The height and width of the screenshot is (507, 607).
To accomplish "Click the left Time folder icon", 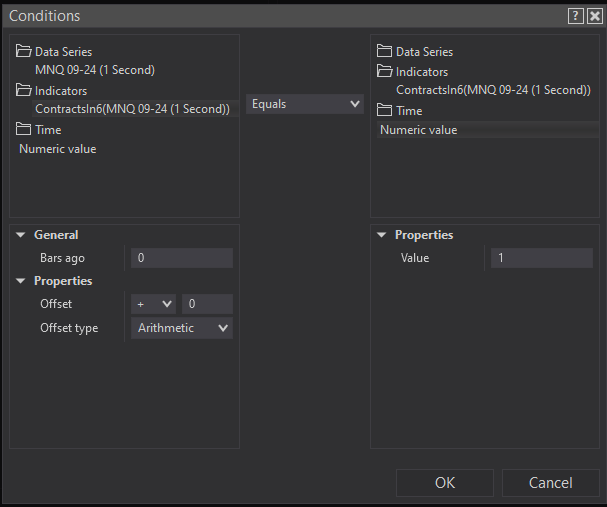I will click(x=24, y=130).
